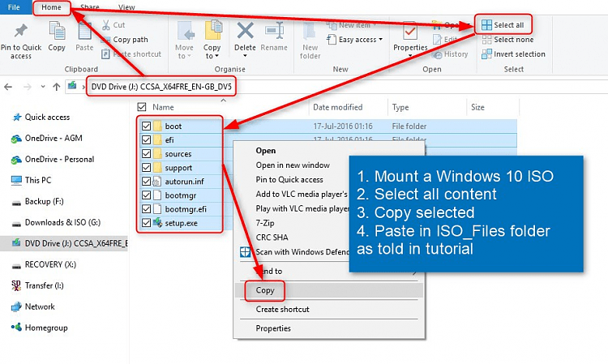This screenshot has width=608, height=364.
Task: Expand Properties dropdown arrow in ribbon
Action: pos(410,56)
